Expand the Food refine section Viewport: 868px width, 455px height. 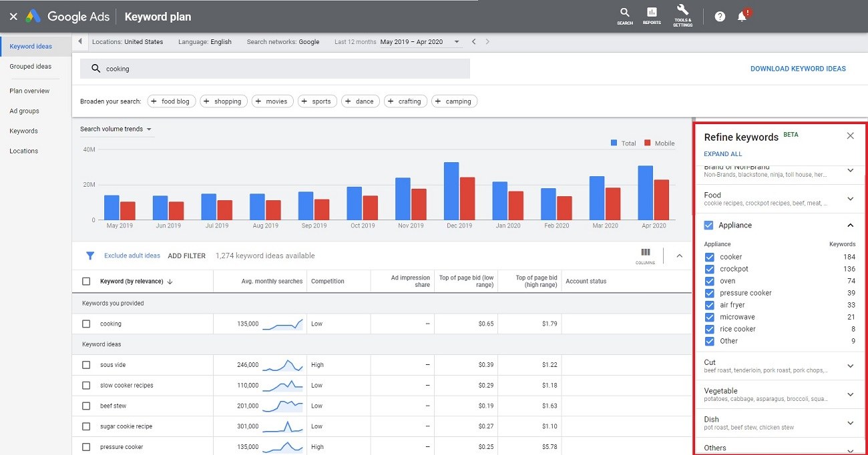[851, 199]
